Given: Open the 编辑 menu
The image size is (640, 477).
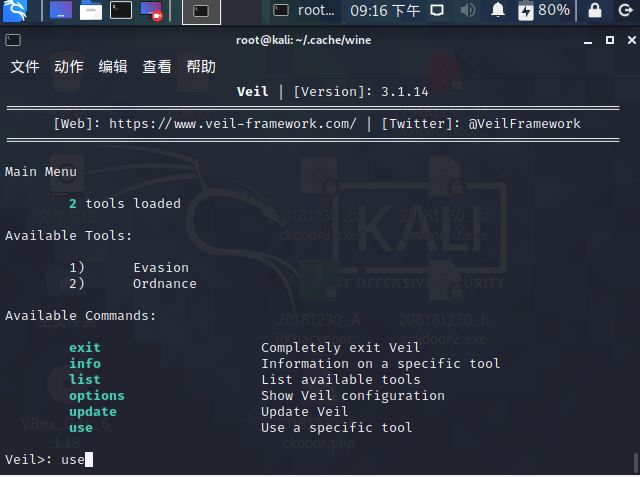Looking at the screenshot, I should [113, 67].
